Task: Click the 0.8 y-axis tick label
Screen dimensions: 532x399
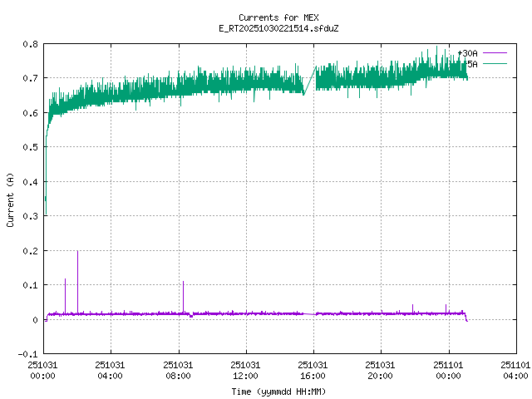Action: (x=30, y=44)
